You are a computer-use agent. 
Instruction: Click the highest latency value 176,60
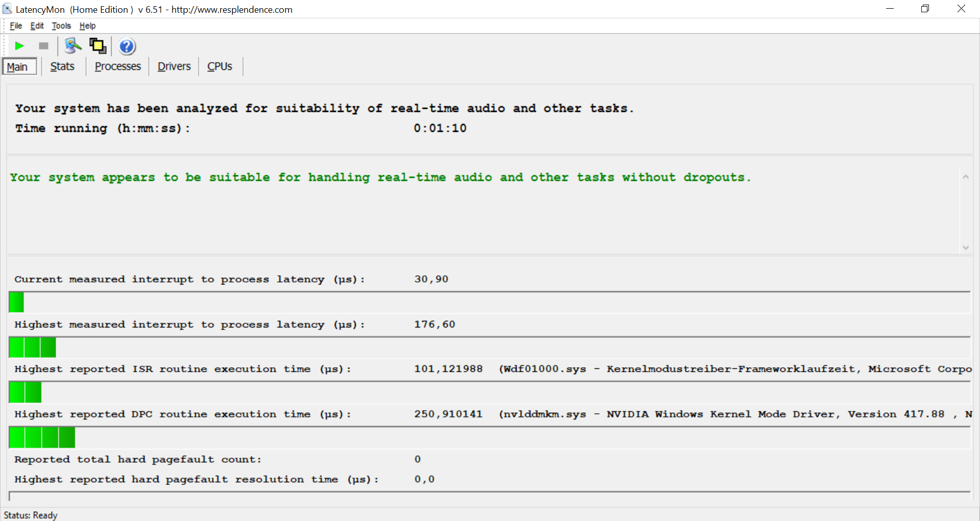click(434, 324)
